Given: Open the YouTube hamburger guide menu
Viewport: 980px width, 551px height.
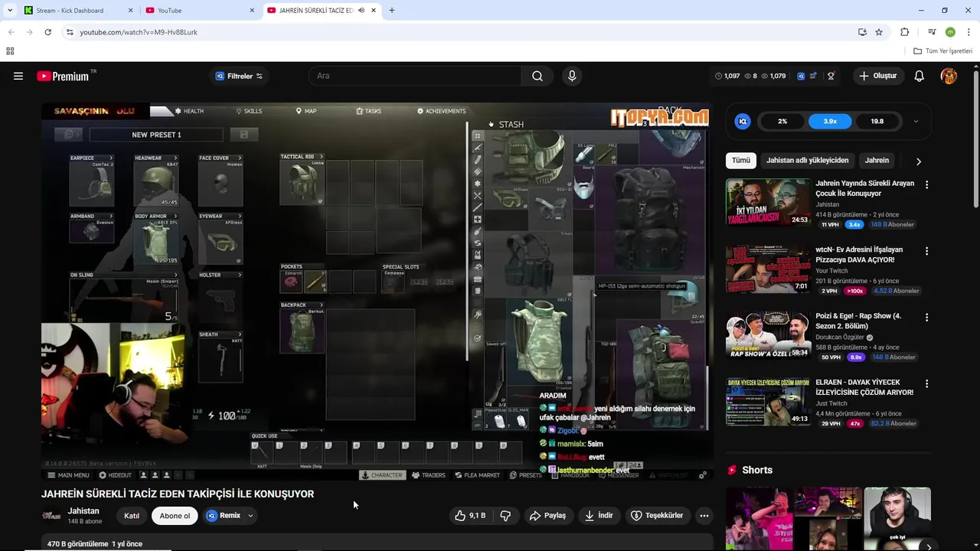Looking at the screenshot, I should coord(18,76).
